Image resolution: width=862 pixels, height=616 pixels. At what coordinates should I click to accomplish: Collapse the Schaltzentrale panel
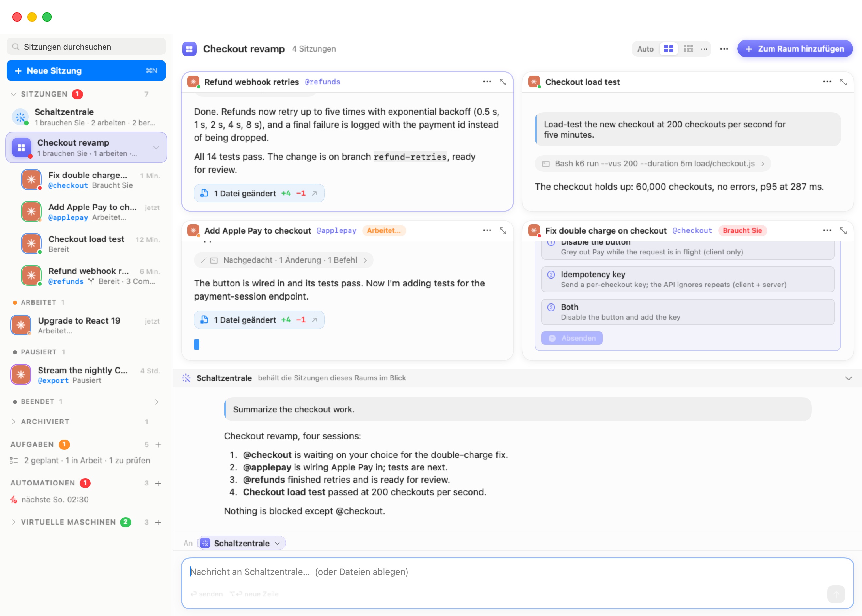pyautogui.click(x=848, y=378)
